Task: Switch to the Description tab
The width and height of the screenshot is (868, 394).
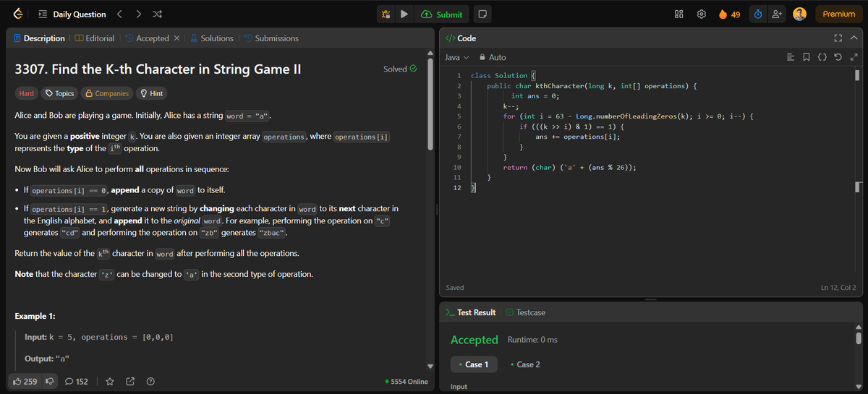Action: (40, 38)
